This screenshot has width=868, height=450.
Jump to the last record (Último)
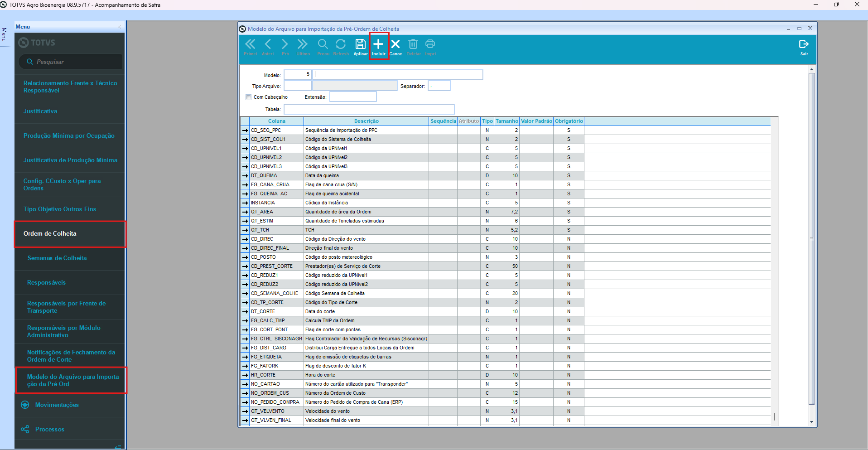pos(303,47)
